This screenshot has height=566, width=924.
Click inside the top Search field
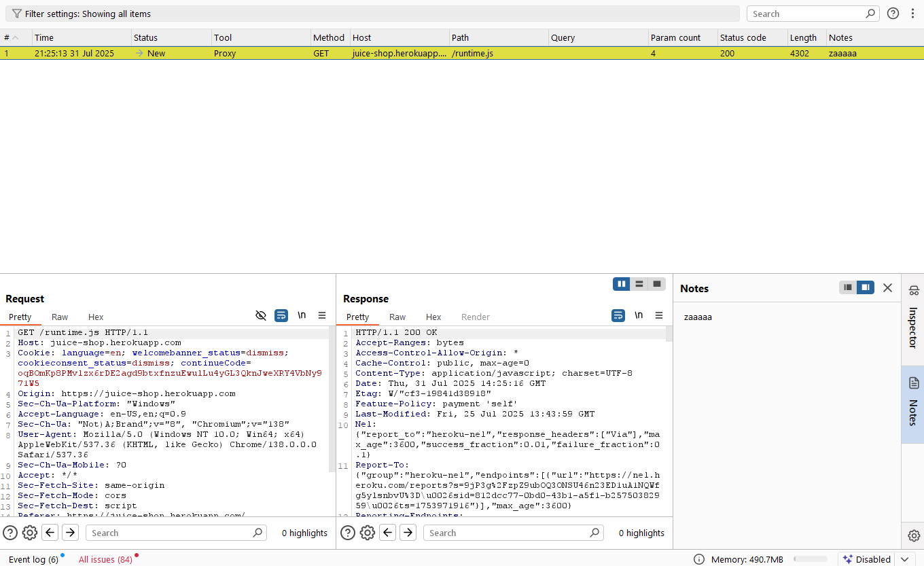(806, 14)
